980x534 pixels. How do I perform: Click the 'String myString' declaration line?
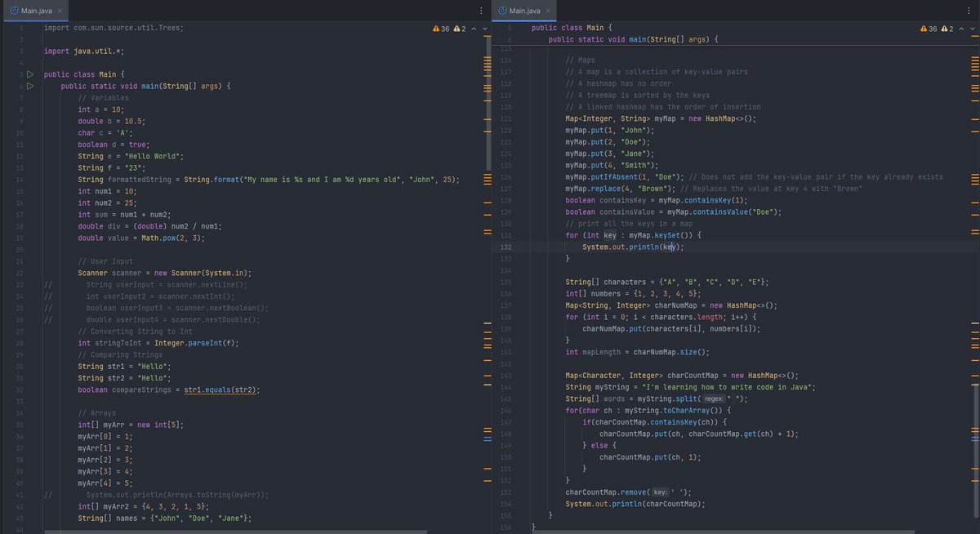(x=690, y=387)
